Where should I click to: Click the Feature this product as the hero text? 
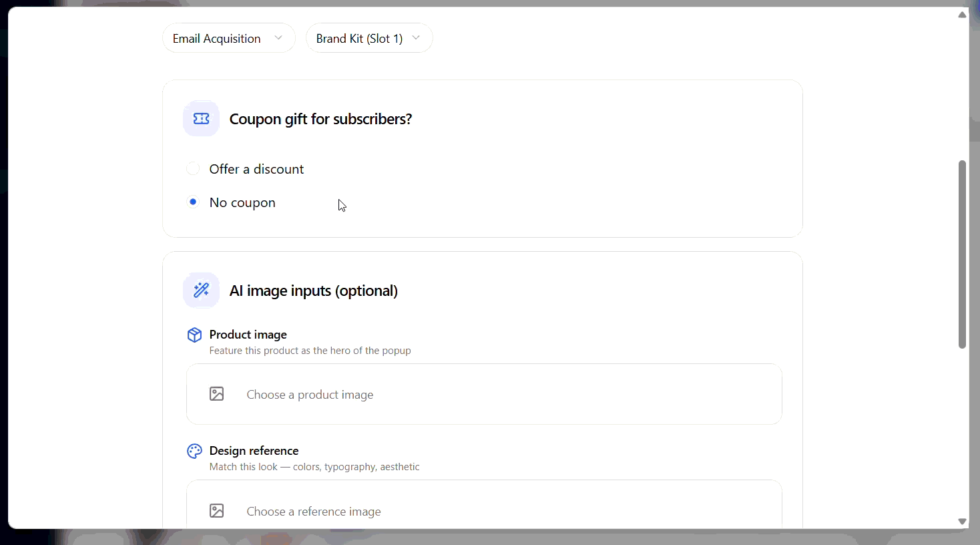pos(310,351)
